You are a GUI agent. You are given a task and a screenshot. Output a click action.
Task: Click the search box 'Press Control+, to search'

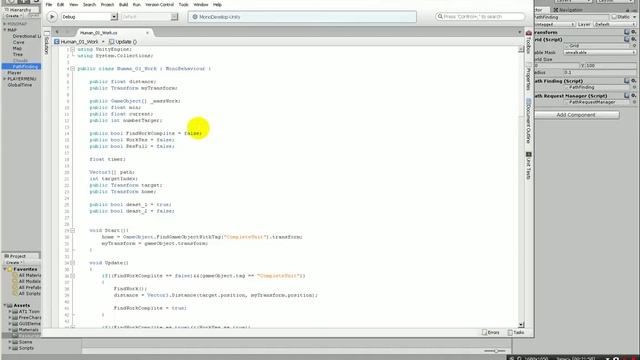[x=480, y=17]
